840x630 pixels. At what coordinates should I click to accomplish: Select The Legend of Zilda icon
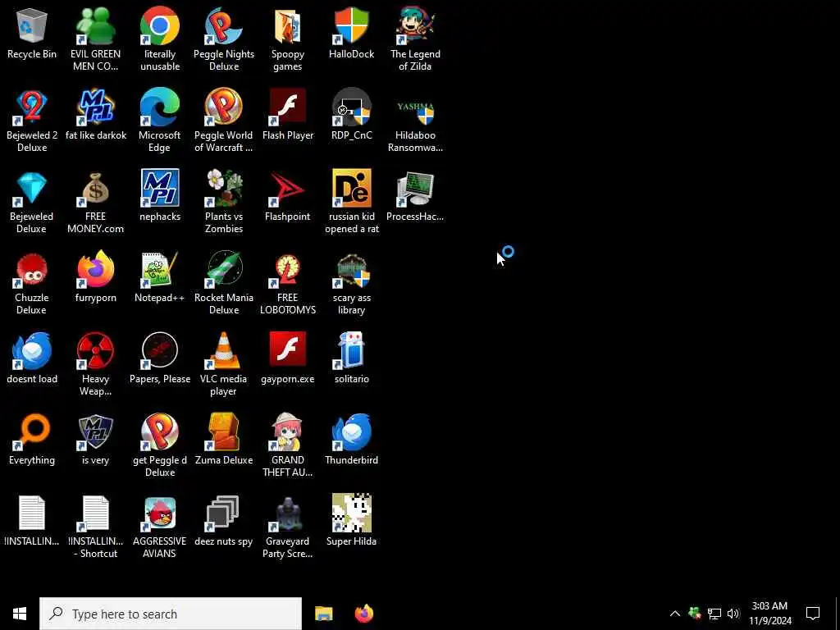click(415, 25)
